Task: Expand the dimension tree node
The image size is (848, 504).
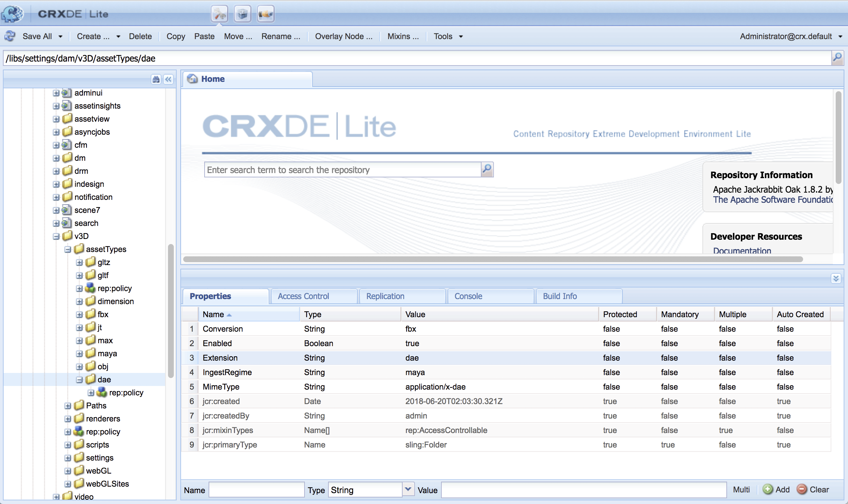Action: [79, 302]
